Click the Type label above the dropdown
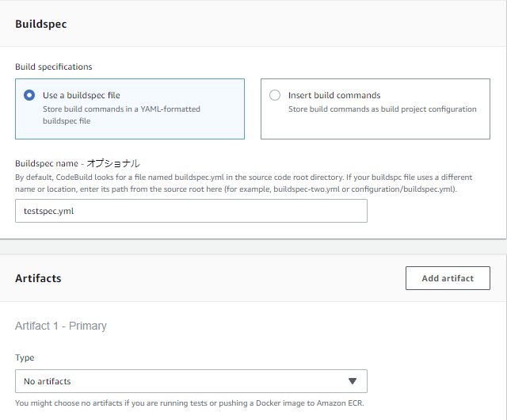 pyautogui.click(x=25, y=357)
